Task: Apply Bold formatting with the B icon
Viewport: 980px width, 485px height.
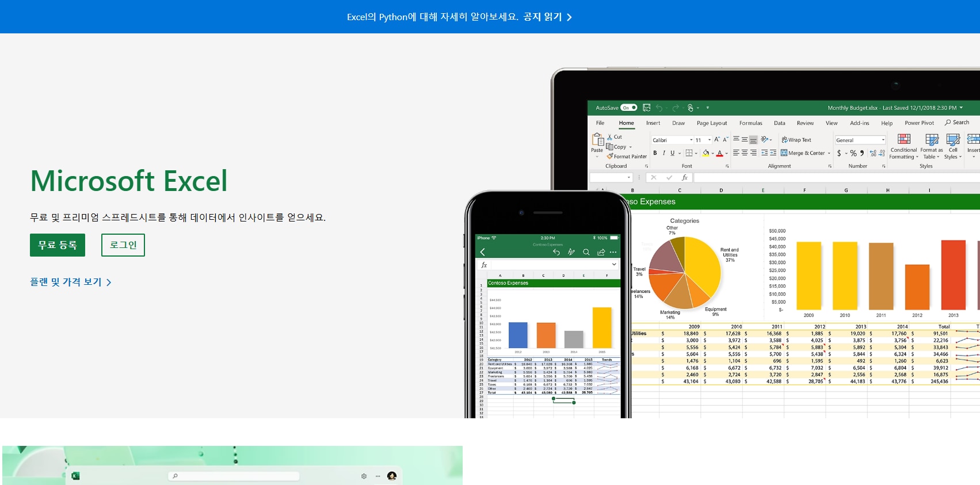Action: pyautogui.click(x=655, y=153)
